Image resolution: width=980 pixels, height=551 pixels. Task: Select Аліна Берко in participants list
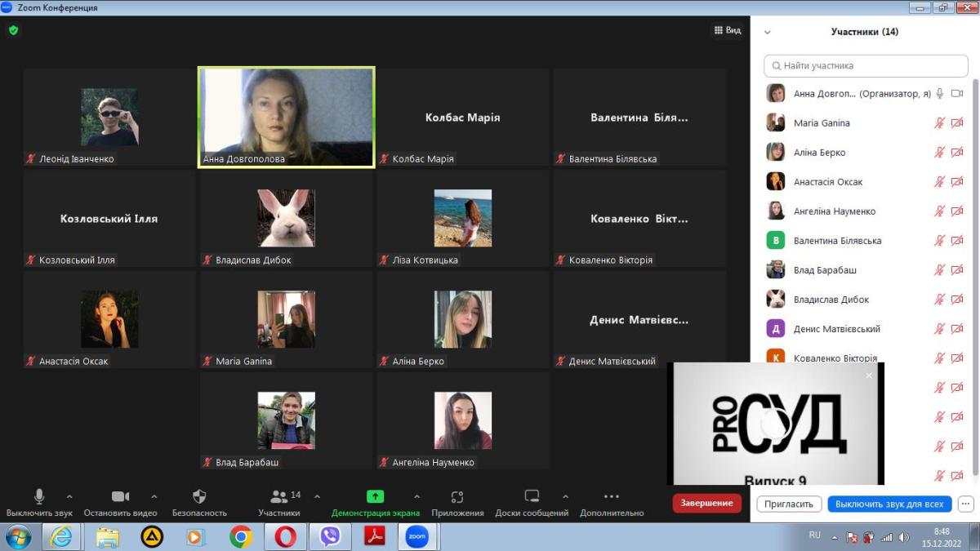819,153
